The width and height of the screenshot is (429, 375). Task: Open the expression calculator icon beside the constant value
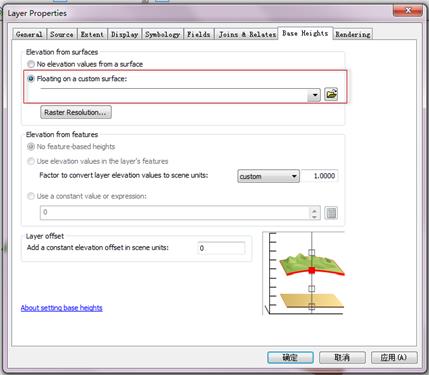[x=331, y=213]
